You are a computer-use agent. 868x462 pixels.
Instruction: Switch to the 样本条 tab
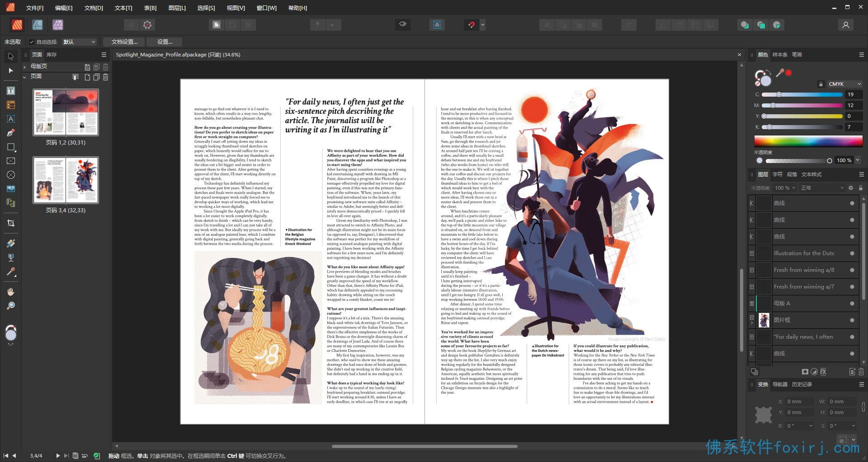coord(780,55)
